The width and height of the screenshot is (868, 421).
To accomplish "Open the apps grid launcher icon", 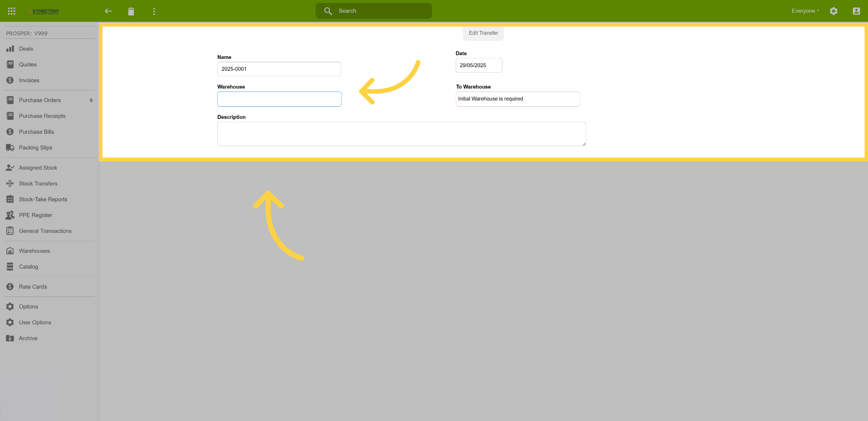I will 11,11.
